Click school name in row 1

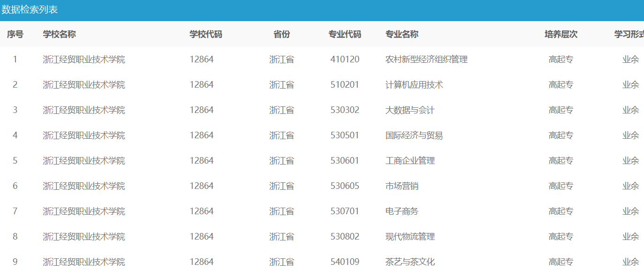[84, 60]
